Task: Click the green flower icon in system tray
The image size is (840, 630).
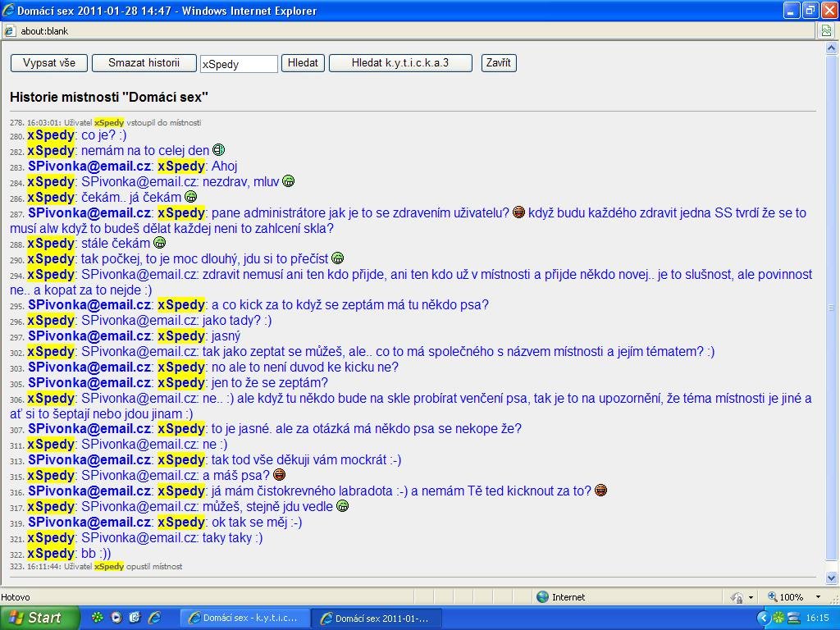Action: 778,618
